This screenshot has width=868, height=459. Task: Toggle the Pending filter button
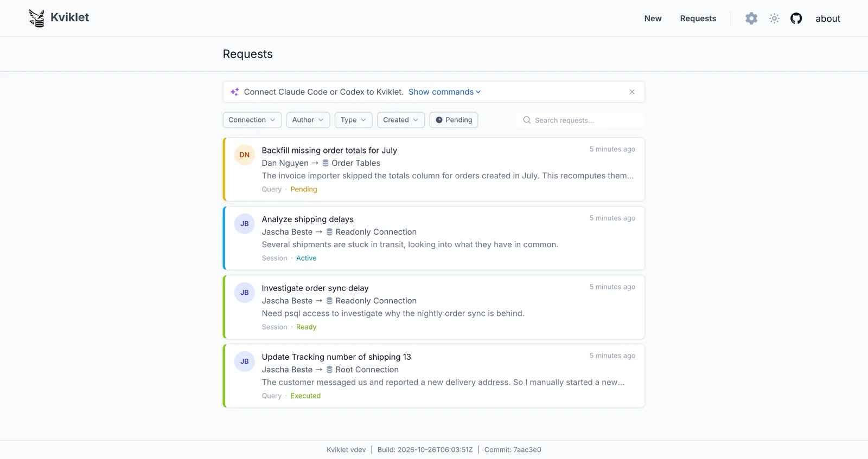pos(454,120)
